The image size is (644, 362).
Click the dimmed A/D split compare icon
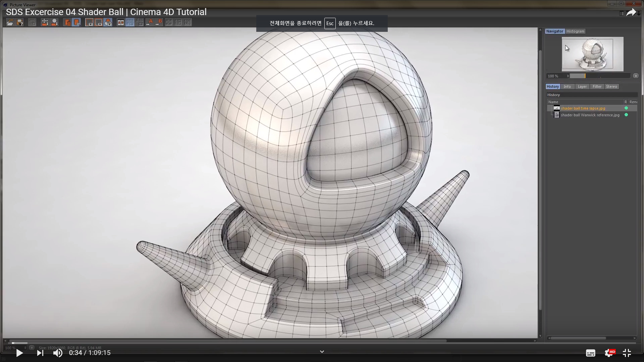169,22
